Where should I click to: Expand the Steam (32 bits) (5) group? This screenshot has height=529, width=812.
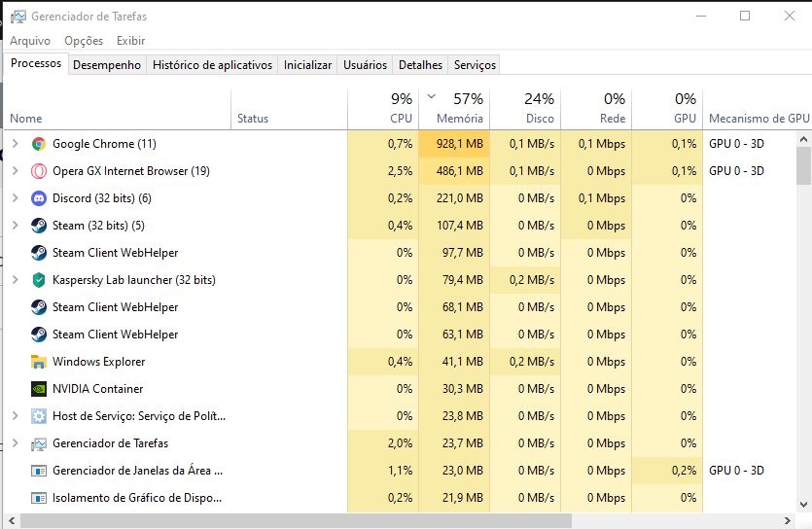coord(15,226)
